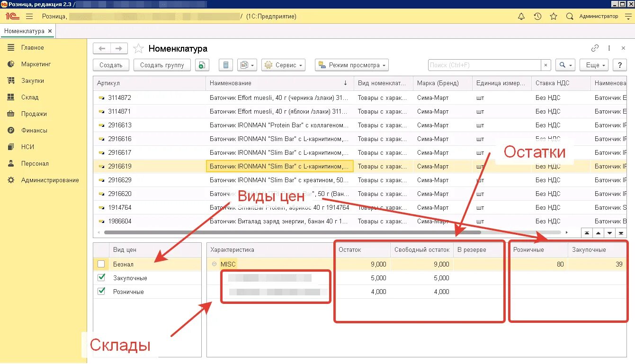Sort by the Артикул column header

pyautogui.click(x=149, y=83)
